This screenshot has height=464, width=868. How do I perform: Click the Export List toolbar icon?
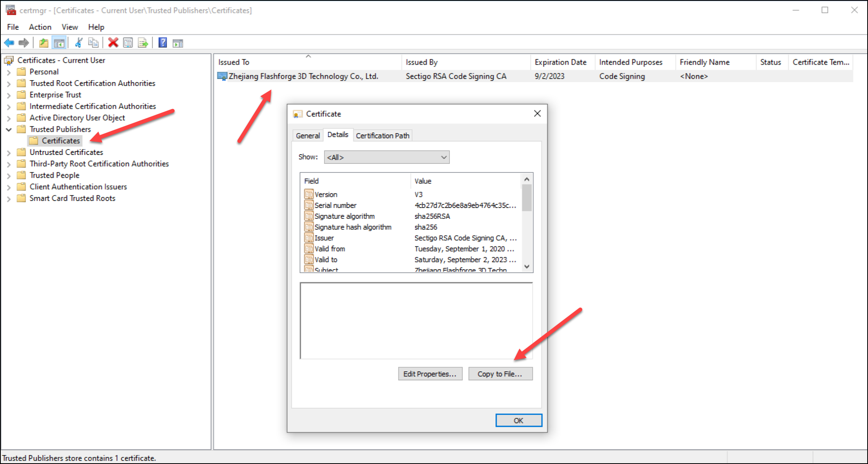point(143,43)
